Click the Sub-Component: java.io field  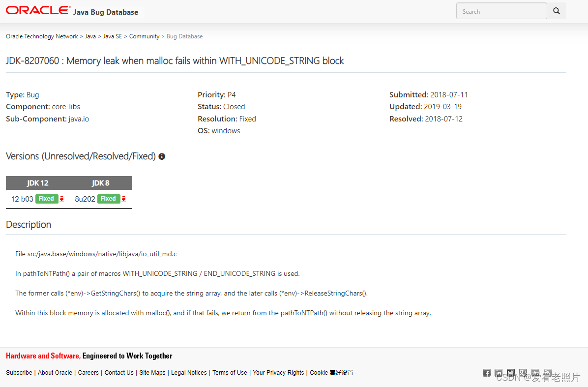tap(48, 119)
